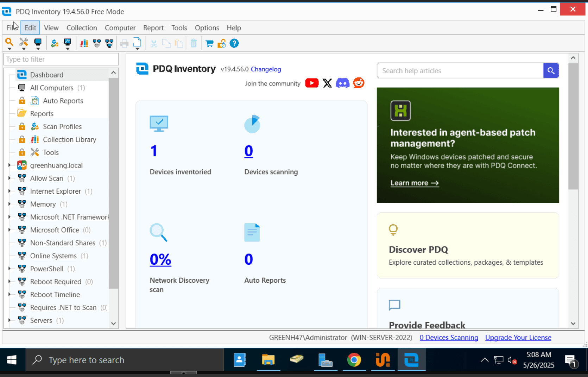Open the Report menu
Screen dimensions: 588x377
153,28
